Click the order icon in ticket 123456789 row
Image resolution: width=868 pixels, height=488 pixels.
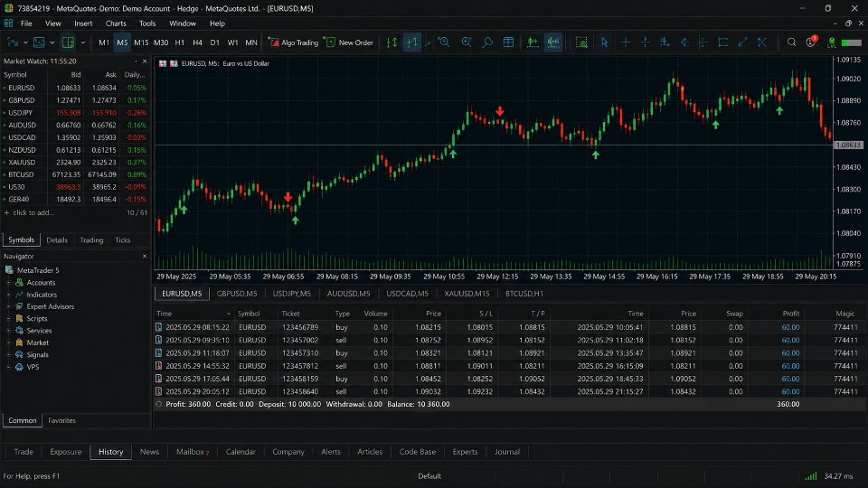(159, 327)
